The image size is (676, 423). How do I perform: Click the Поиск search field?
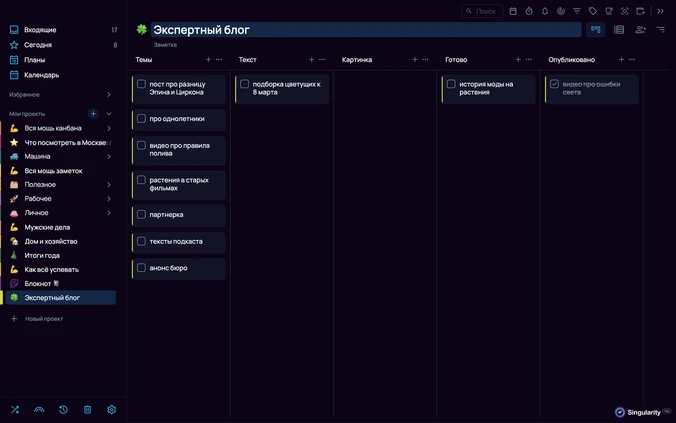click(x=482, y=11)
